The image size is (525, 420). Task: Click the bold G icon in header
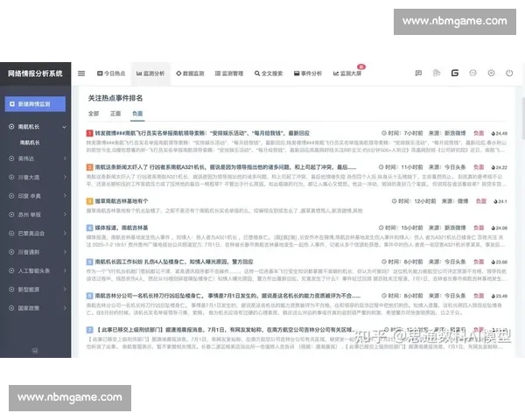coord(455,73)
